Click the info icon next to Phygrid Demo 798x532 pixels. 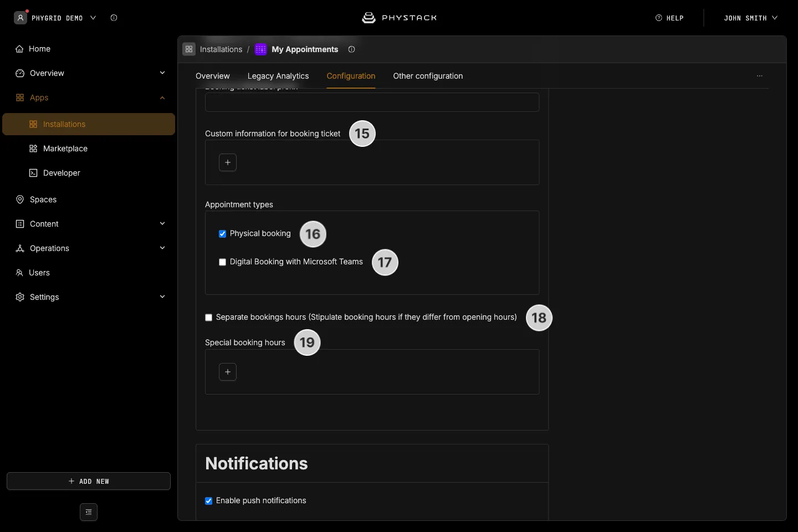(114, 18)
